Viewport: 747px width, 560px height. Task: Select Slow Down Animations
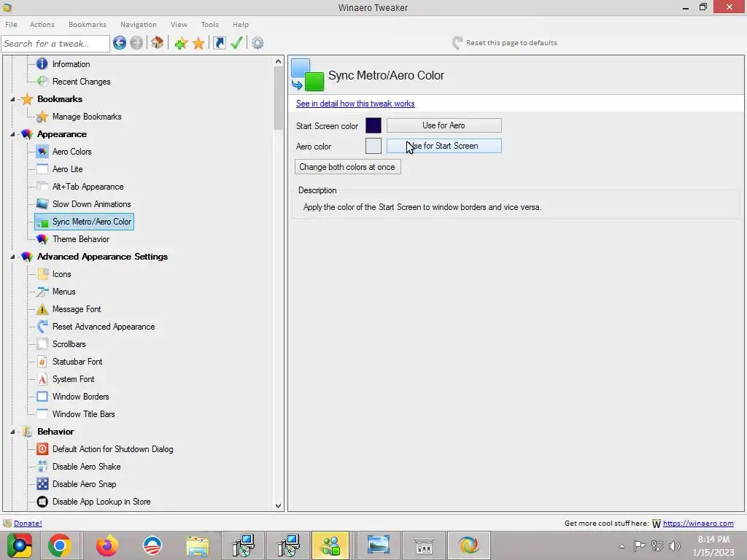91,204
